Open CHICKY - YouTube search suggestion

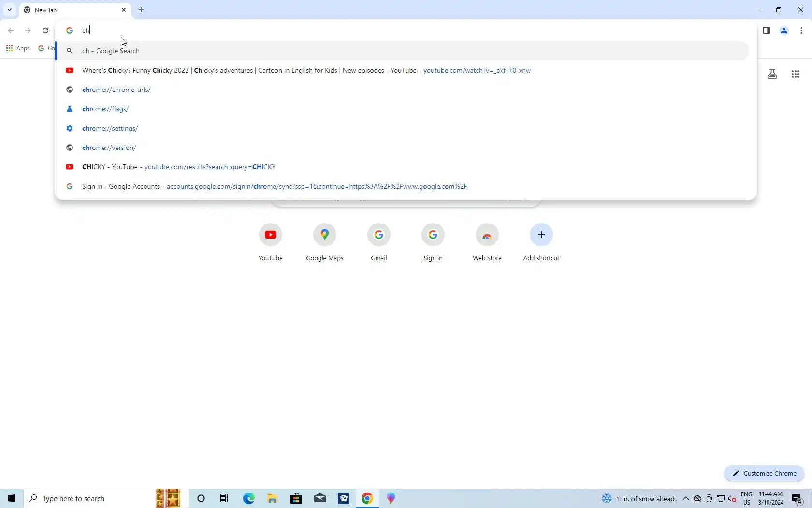[x=403, y=167]
